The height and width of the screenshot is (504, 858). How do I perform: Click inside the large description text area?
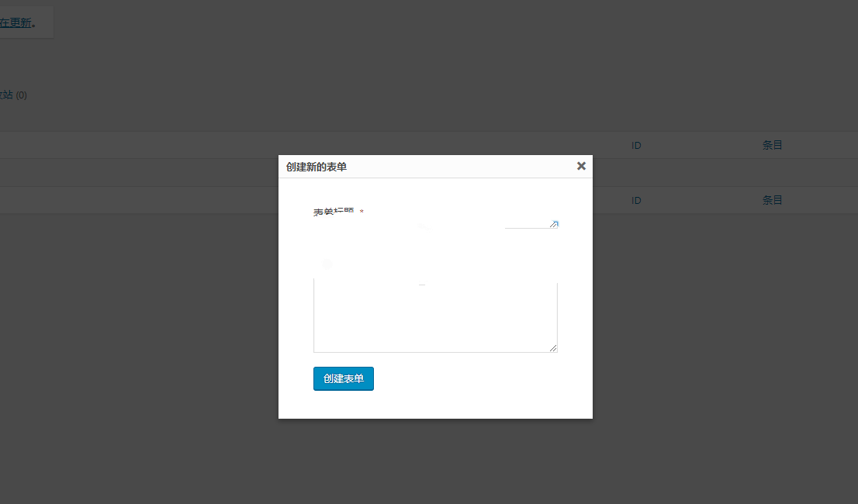point(434,318)
